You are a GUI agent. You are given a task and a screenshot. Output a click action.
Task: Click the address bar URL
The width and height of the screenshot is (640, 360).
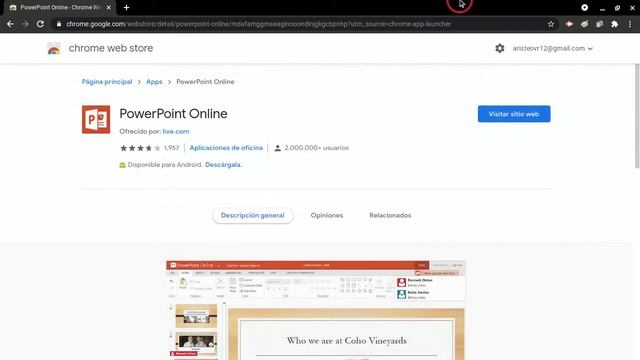259,24
